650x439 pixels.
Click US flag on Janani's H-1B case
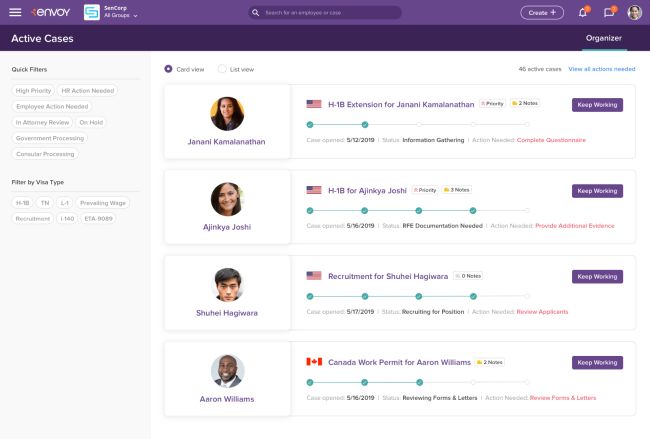[x=314, y=104]
